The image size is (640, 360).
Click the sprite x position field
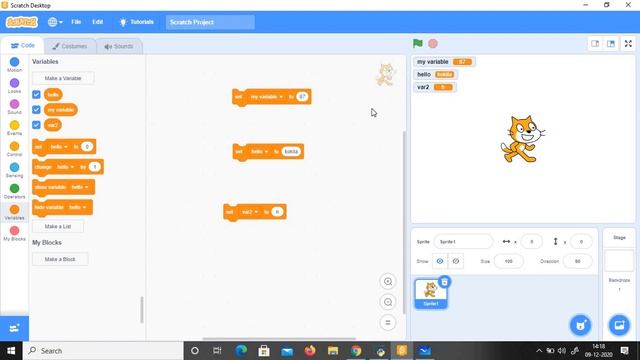(x=531, y=242)
